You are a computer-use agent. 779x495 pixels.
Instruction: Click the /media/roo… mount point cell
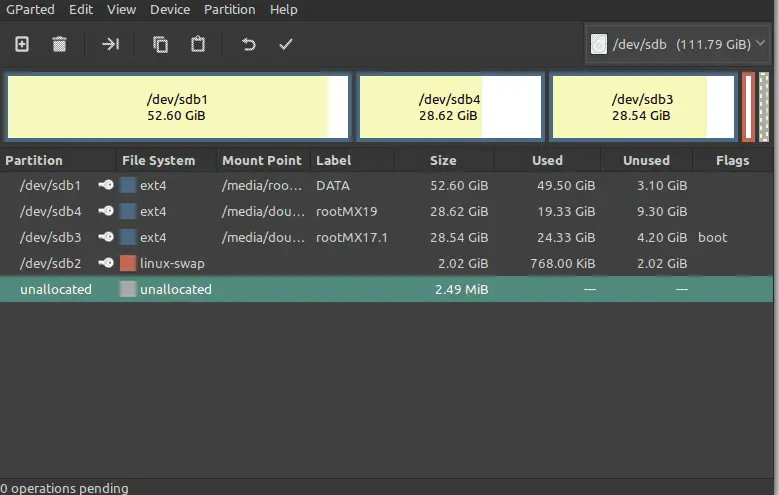(262, 185)
